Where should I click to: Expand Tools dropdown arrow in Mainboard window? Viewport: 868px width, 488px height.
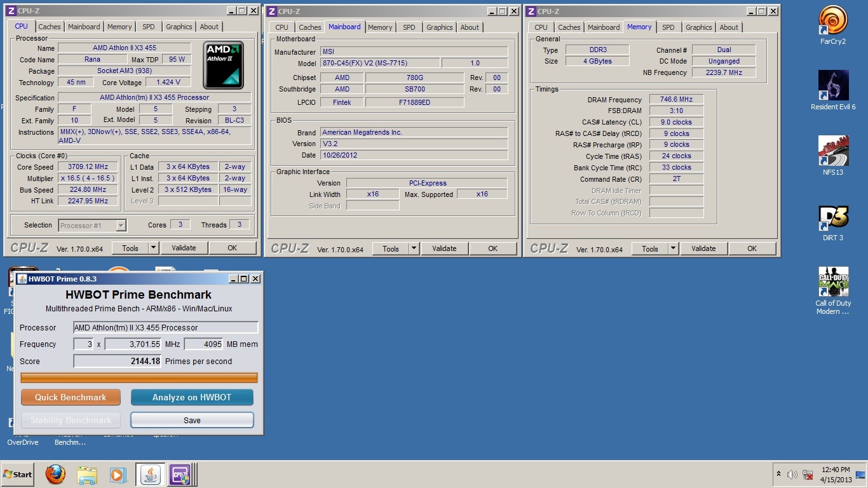pyautogui.click(x=414, y=248)
